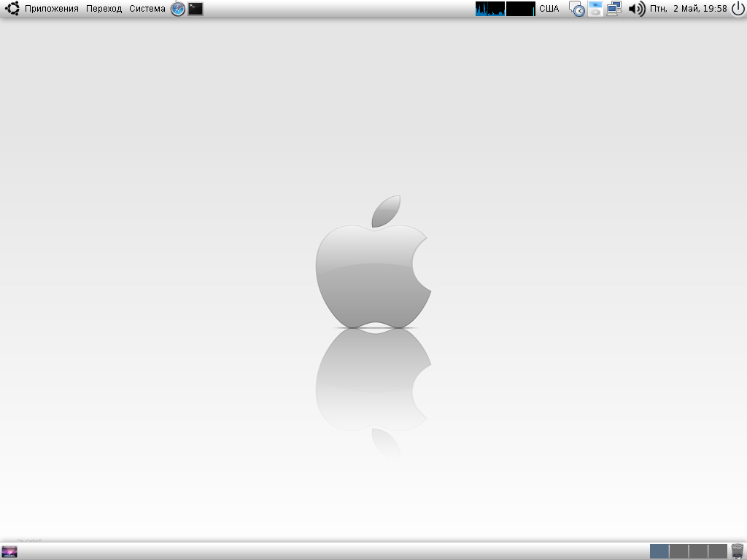Click the chat bubble with clock icon
Viewport: 747px width, 560px height.
(577, 9)
